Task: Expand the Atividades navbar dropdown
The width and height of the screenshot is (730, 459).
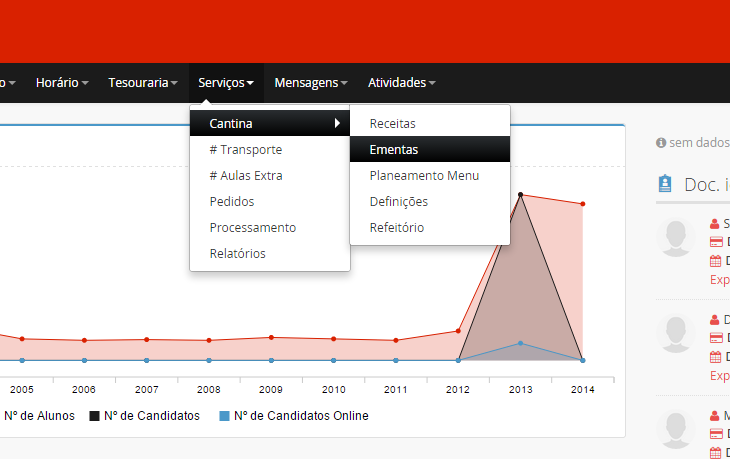Action: pos(401,83)
